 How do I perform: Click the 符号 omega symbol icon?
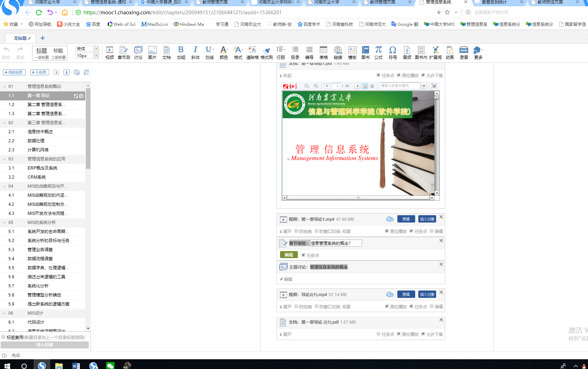pos(392,53)
